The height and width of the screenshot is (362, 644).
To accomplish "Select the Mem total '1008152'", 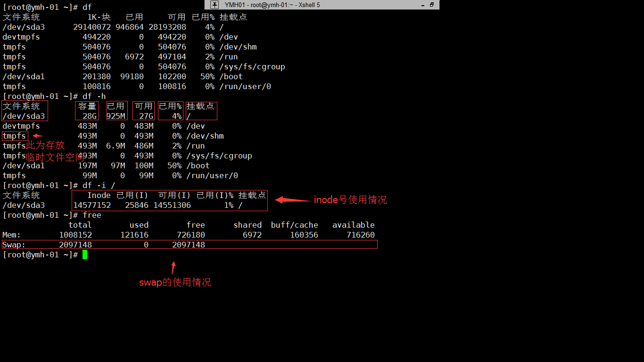I will click(x=75, y=235).
